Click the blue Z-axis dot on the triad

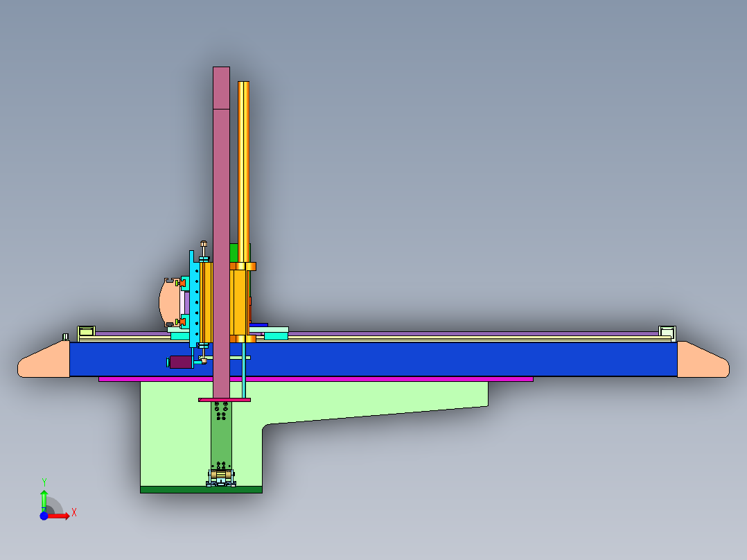click(44, 516)
